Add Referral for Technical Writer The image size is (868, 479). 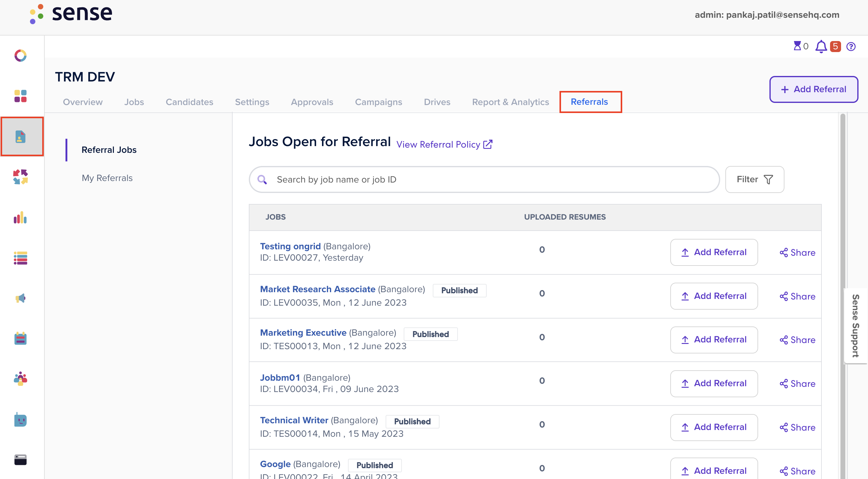714,427
